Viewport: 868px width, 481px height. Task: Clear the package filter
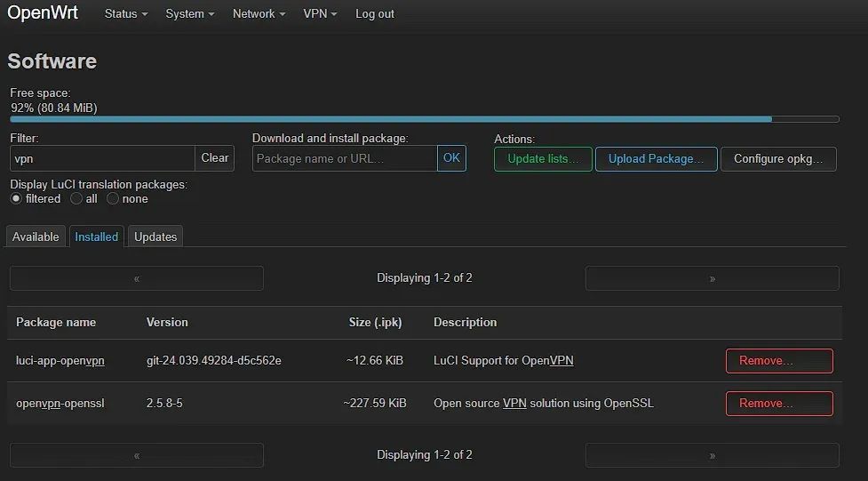coord(215,158)
